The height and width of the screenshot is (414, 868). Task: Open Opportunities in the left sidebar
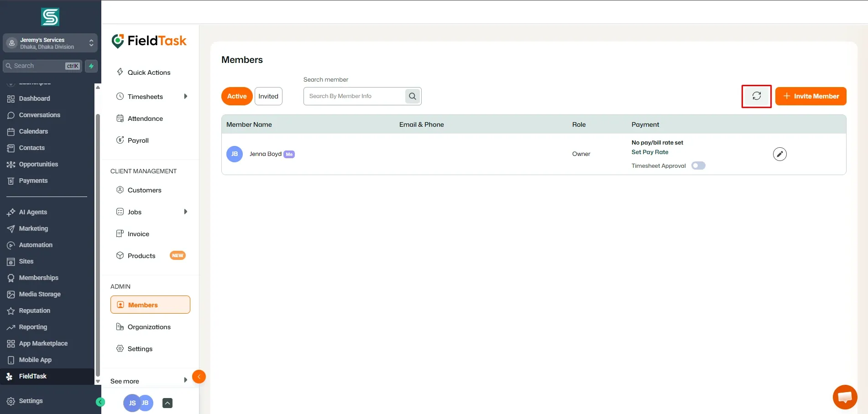(38, 164)
